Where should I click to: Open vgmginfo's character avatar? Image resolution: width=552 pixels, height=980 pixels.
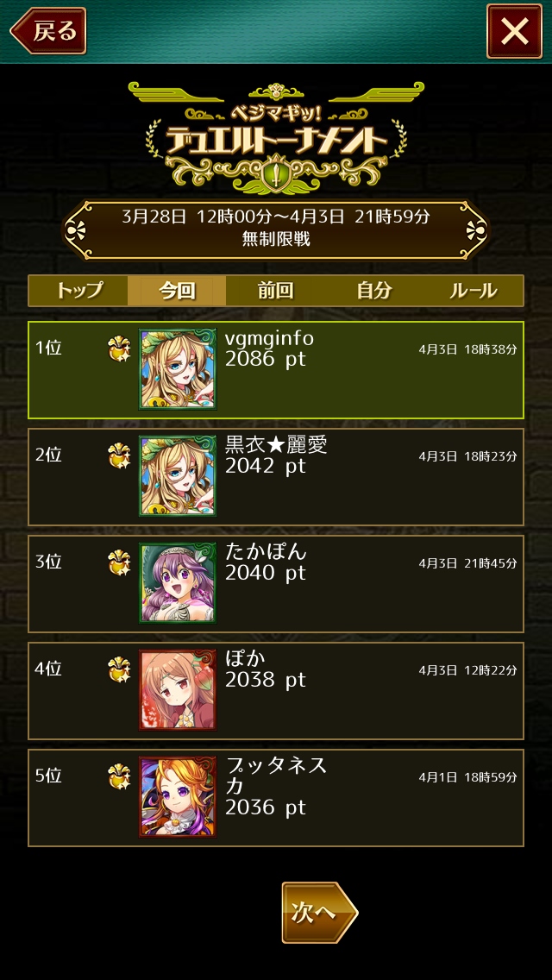point(178,369)
